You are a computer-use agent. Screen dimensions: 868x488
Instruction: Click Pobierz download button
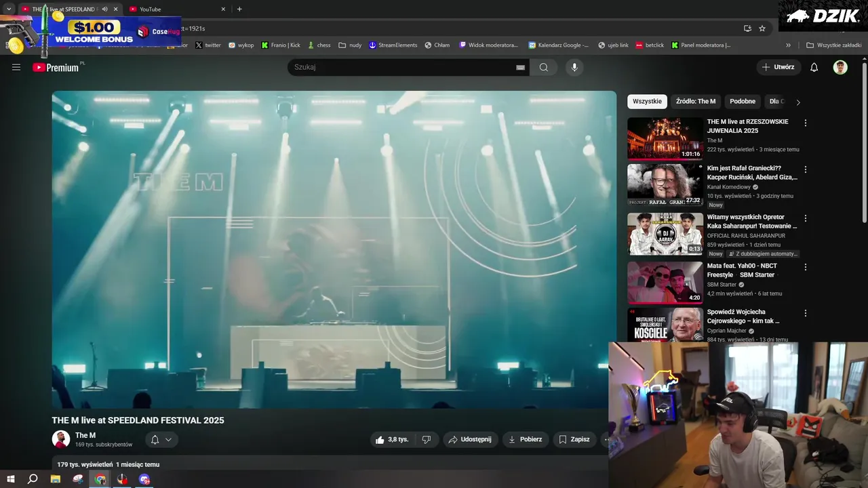pyautogui.click(x=525, y=439)
